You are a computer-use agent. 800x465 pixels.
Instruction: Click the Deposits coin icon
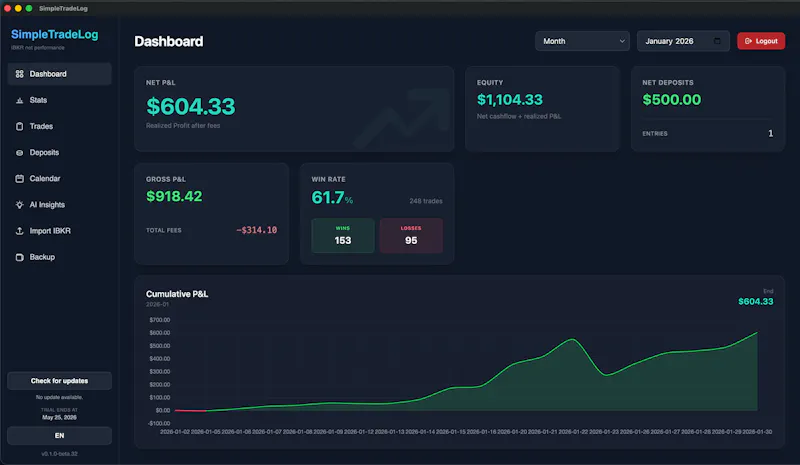click(x=19, y=153)
